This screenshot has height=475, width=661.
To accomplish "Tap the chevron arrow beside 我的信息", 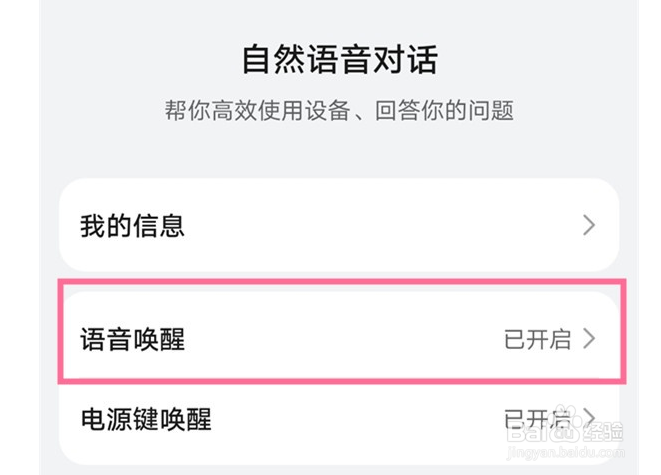I will 589,225.
